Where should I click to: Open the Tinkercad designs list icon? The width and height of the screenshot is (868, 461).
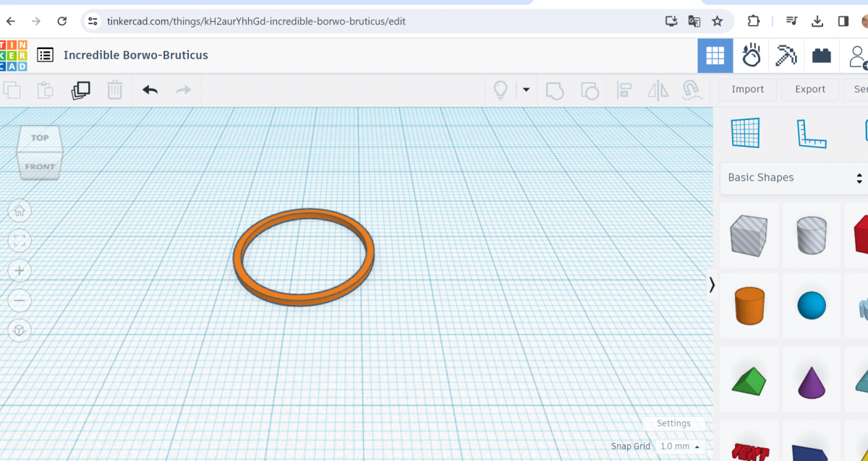pos(45,55)
